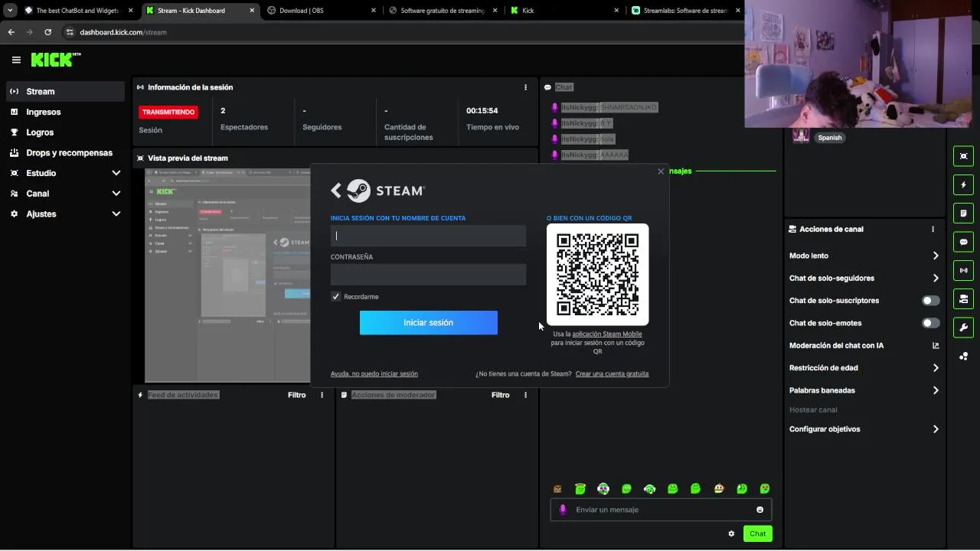980x551 pixels.
Task: Focus the Contraseña password field
Action: coord(428,275)
